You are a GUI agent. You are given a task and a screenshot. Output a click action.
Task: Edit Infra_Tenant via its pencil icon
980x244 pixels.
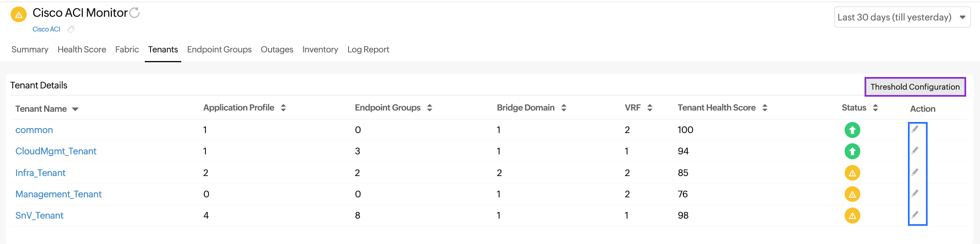tap(915, 172)
